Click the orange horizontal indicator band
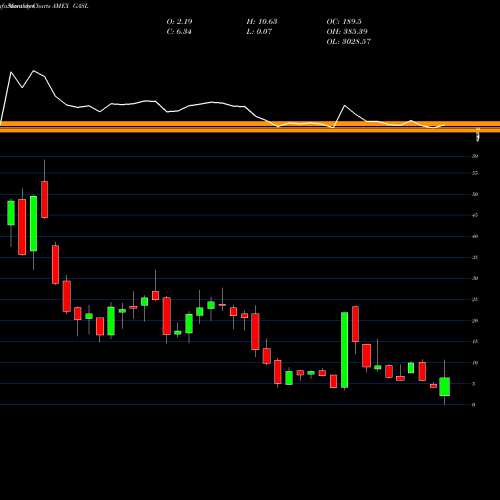The height and width of the screenshot is (500, 500). tap(250, 127)
